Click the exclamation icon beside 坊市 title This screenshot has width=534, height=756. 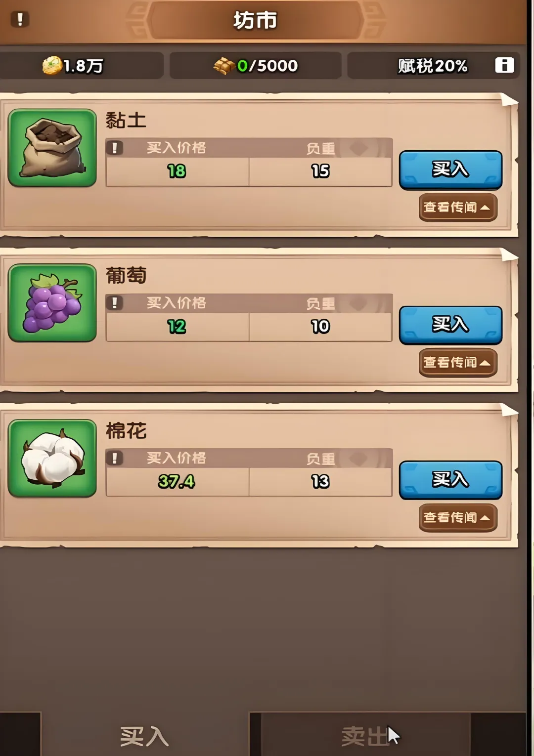[x=20, y=19]
